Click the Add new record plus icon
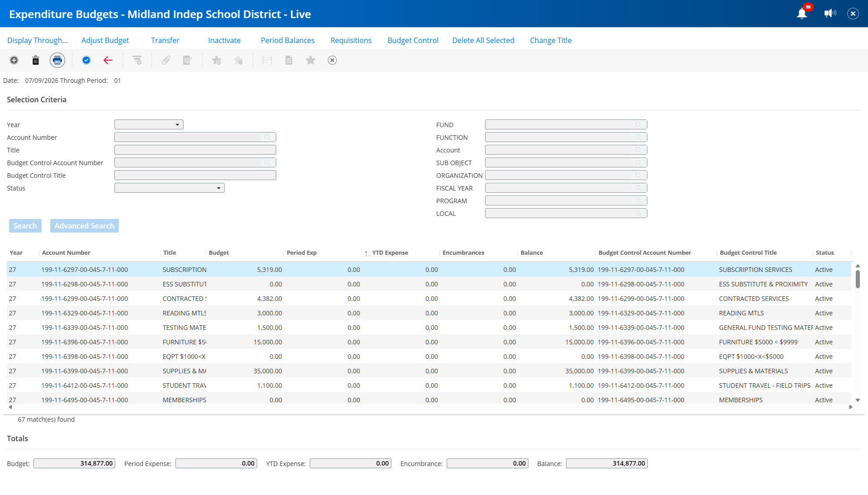Image resolution: width=868 pixels, height=495 pixels. (14, 60)
